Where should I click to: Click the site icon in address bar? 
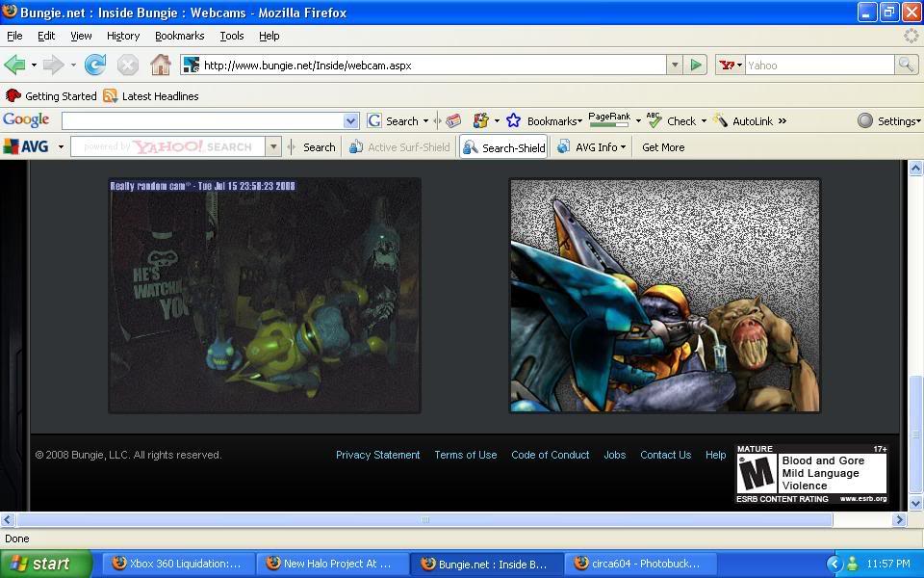191,65
